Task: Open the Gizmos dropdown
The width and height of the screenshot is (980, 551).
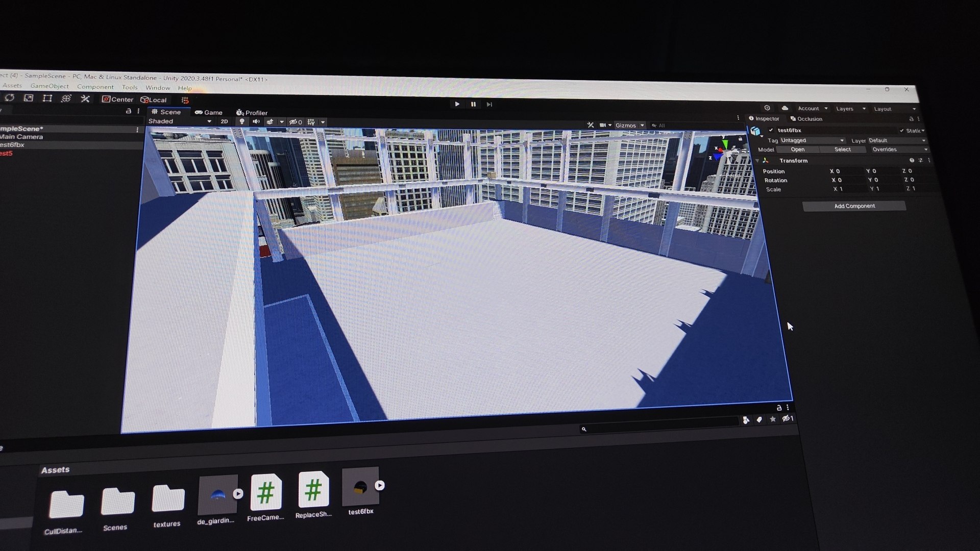Action: click(x=630, y=126)
